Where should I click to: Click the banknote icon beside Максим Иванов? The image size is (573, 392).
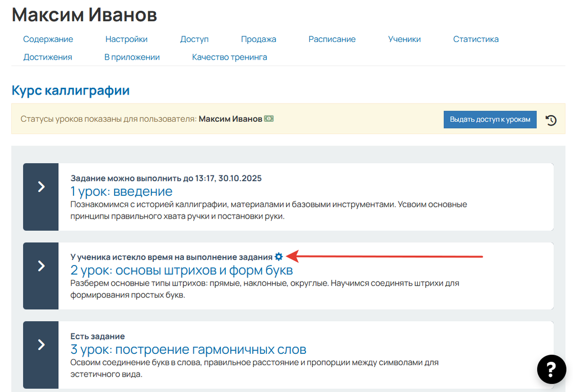click(269, 118)
